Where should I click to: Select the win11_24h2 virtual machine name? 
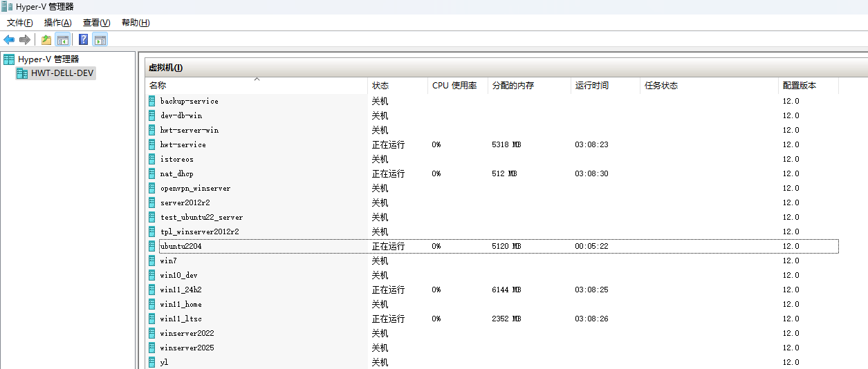(x=181, y=290)
